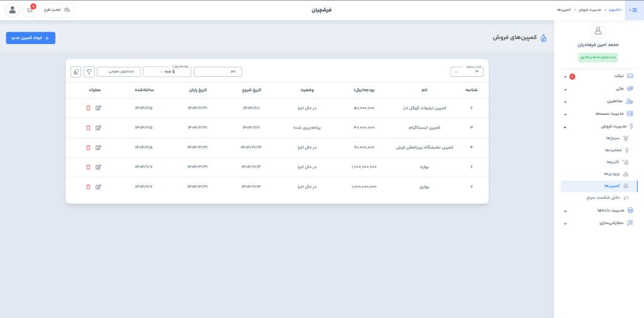Click ایجاد کمپین جدید button
This screenshot has height=318, width=644.
click(31, 38)
